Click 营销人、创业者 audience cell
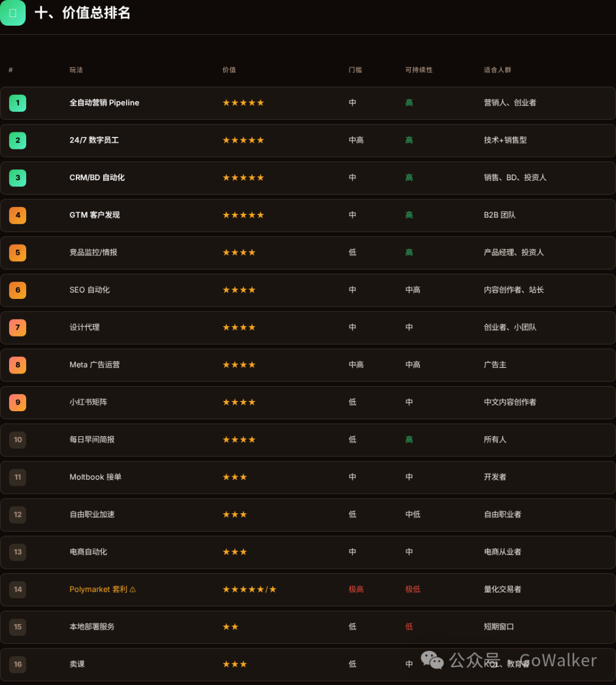Viewport: 616px width, 685px height. click(510, 103)
